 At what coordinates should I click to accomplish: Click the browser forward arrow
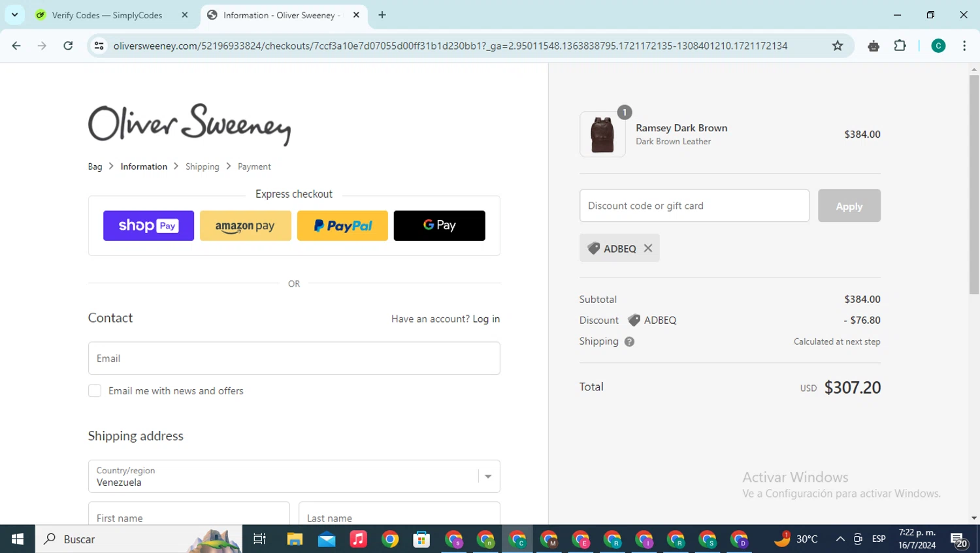click(x=42, y=46)
